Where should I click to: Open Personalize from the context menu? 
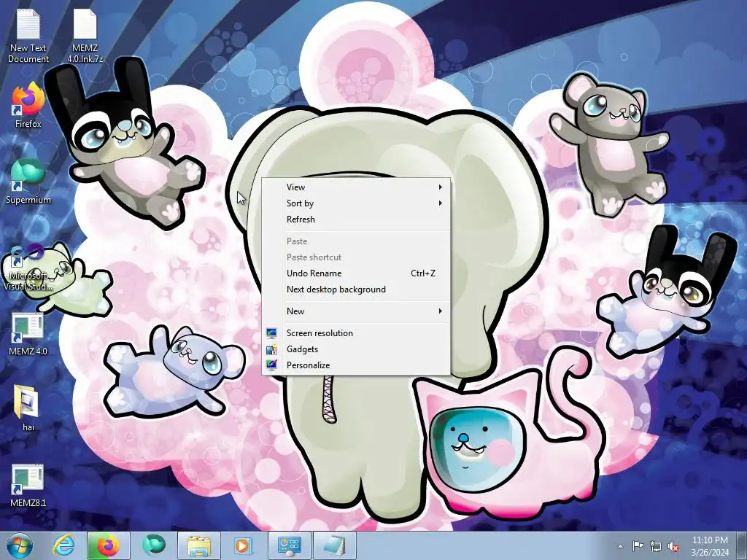click(x=355, y=365)
